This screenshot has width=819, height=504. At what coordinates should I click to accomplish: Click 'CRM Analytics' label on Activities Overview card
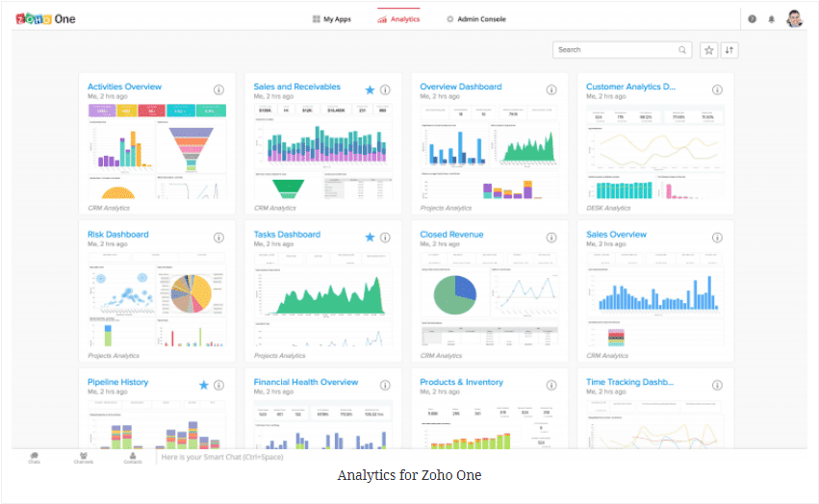tap(109, 208)
